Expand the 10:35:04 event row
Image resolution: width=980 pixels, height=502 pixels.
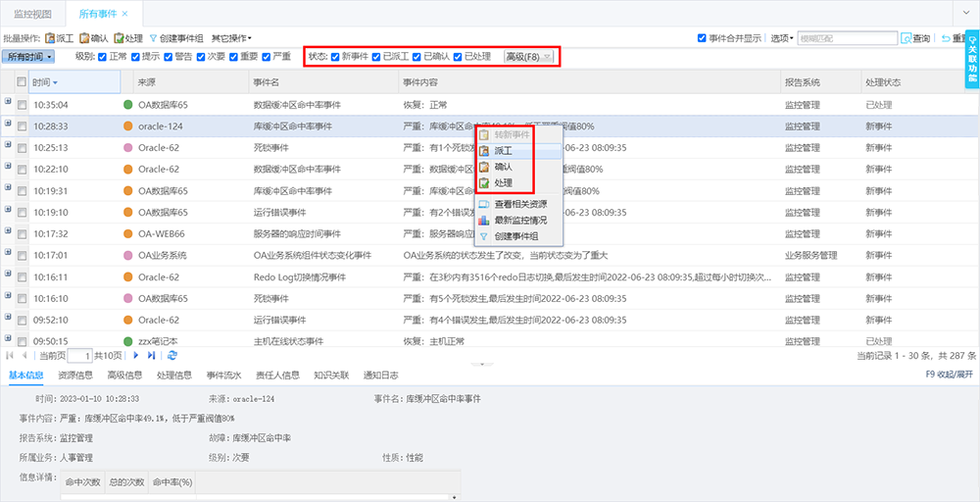click(8, 101)
